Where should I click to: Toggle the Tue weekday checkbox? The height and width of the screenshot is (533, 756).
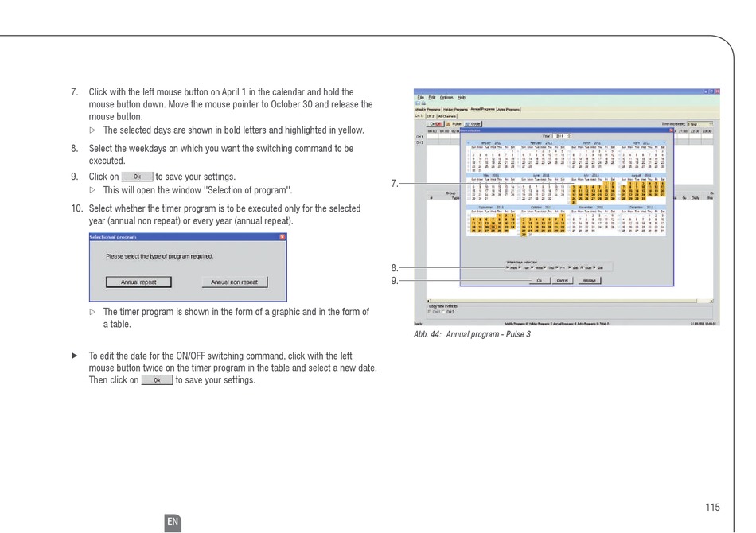[520, 267]
